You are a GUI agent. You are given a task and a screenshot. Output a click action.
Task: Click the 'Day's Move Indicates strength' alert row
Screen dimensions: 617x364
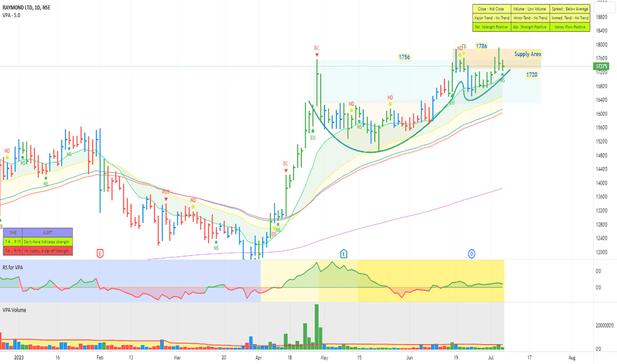click(x=48, y=242)
